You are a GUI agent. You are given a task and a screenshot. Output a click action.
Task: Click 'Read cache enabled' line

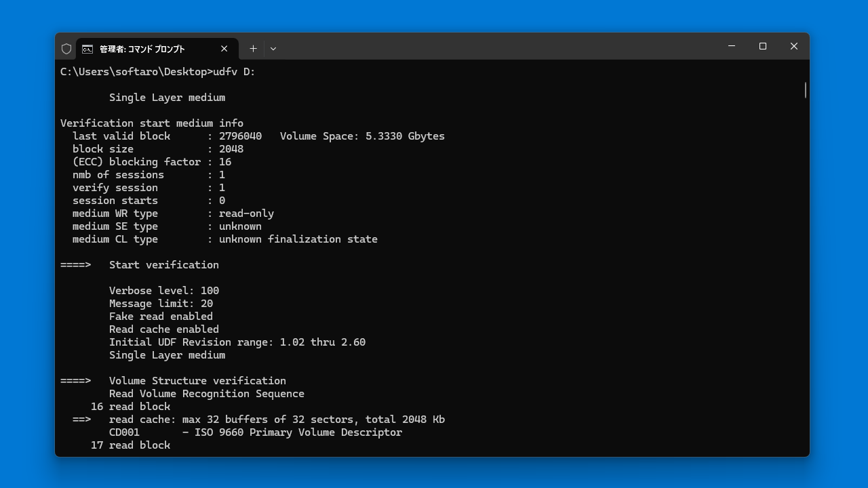pos(164,329)
